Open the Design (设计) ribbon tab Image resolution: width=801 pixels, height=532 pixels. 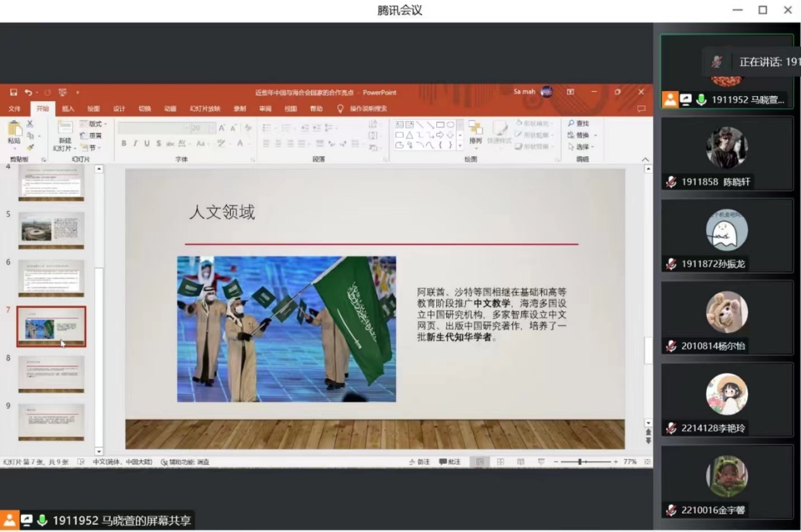119,109
